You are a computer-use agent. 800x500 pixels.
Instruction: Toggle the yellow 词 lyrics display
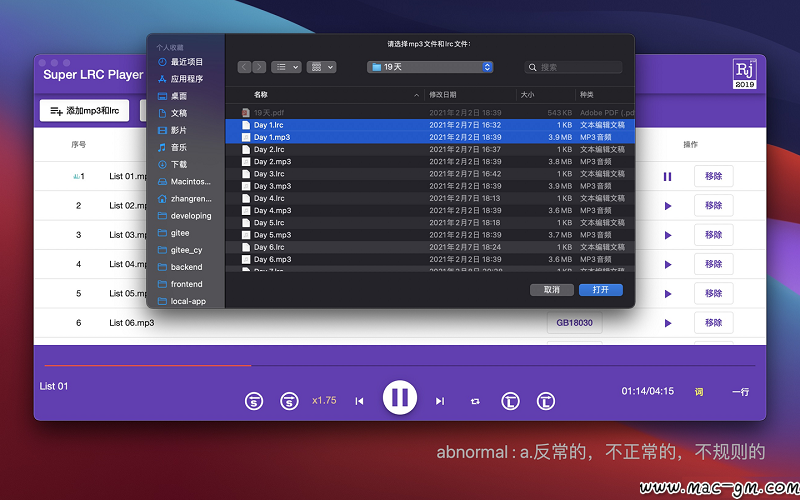(699, 392)
